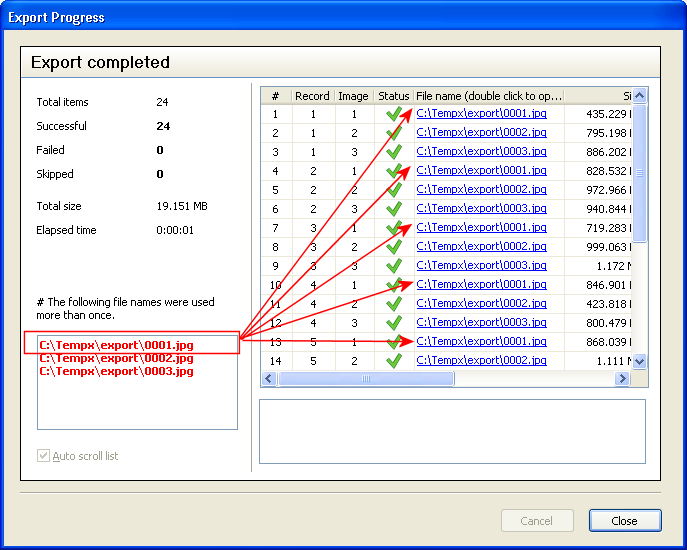Click the Total size value 19.151 MB

182,206
